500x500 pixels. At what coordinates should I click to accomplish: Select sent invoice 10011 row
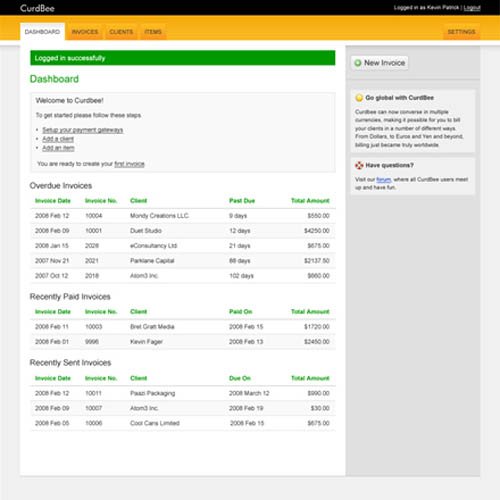183,393
